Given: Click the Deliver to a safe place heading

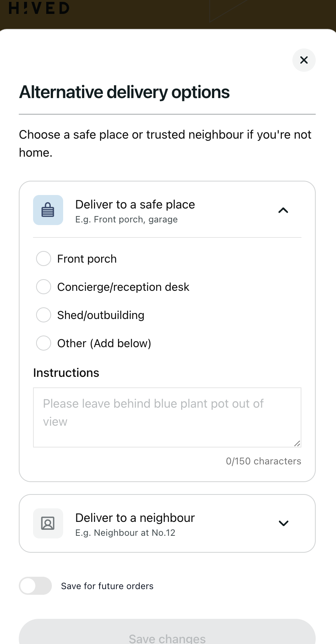Looking at the screenshot, I should click(x=135, y=205).
